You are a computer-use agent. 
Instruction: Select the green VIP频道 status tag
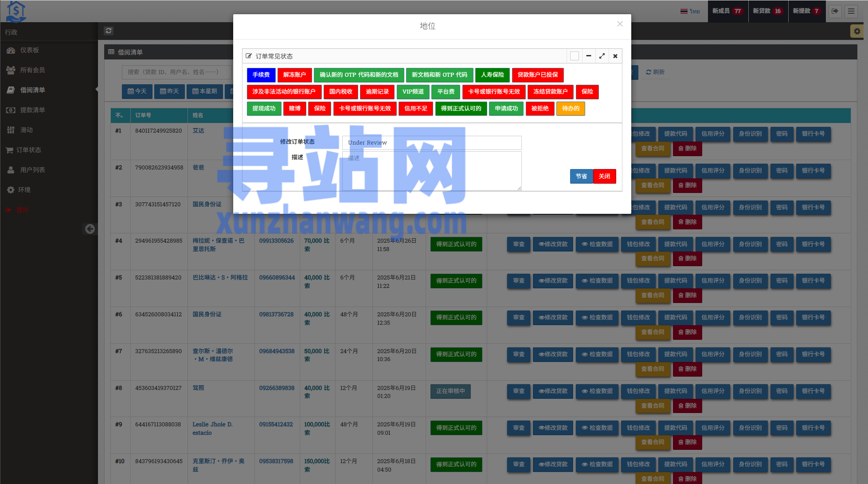[x=413, y=91]
